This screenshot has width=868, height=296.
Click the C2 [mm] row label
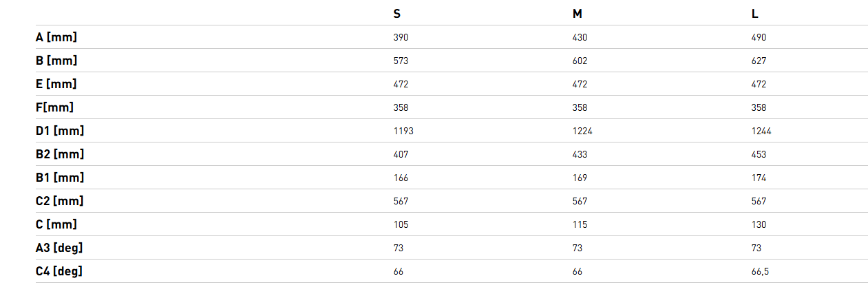[x=60, y=201]
